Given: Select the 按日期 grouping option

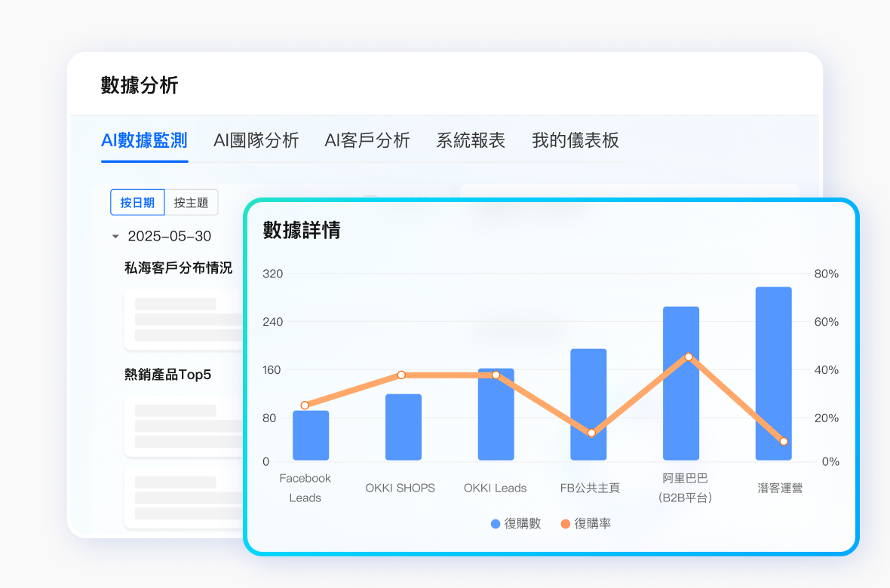Looking at the screenshot, I should pos(137,202).
